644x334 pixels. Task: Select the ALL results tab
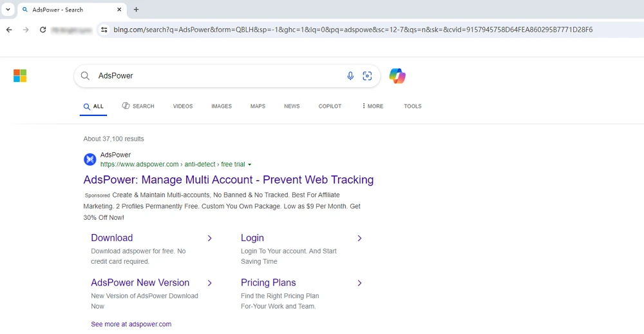point(93,106)
